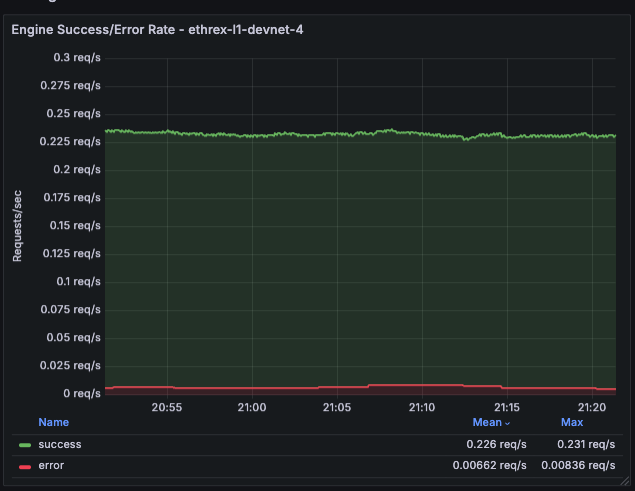The image size is (635, 491).
Task: Toggle the success series in legend
Action: 60,444
